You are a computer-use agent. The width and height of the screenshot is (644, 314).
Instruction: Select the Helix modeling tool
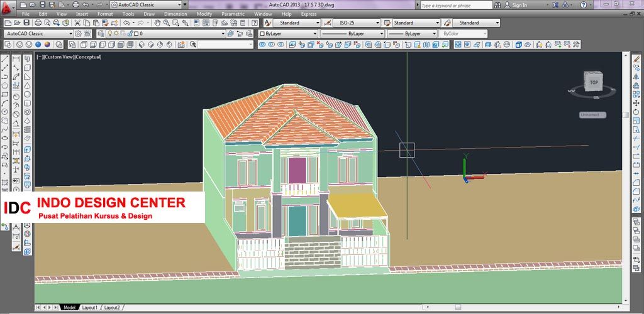(27, 129)
